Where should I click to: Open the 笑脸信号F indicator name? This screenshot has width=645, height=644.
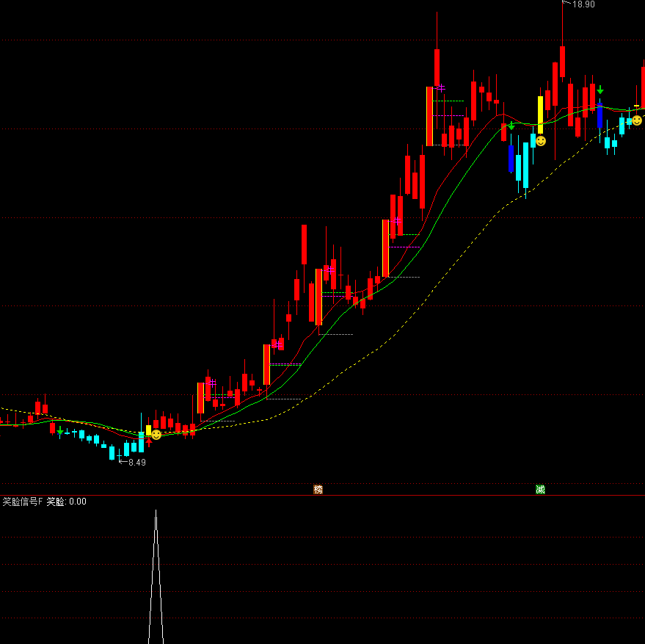[x=22, y=502]
